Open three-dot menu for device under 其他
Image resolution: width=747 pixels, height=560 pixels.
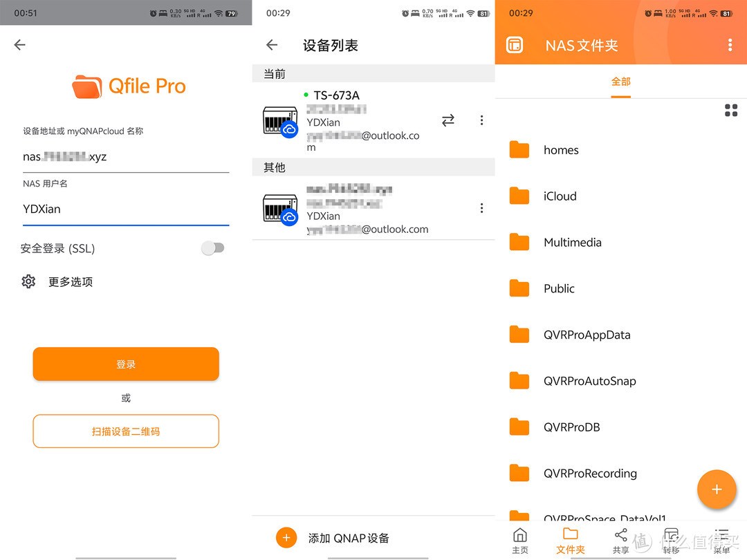click(x=481, y=208)
